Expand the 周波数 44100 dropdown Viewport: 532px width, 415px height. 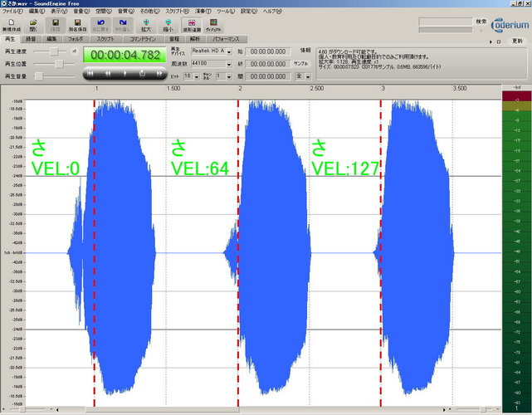(x=229, y=65)
